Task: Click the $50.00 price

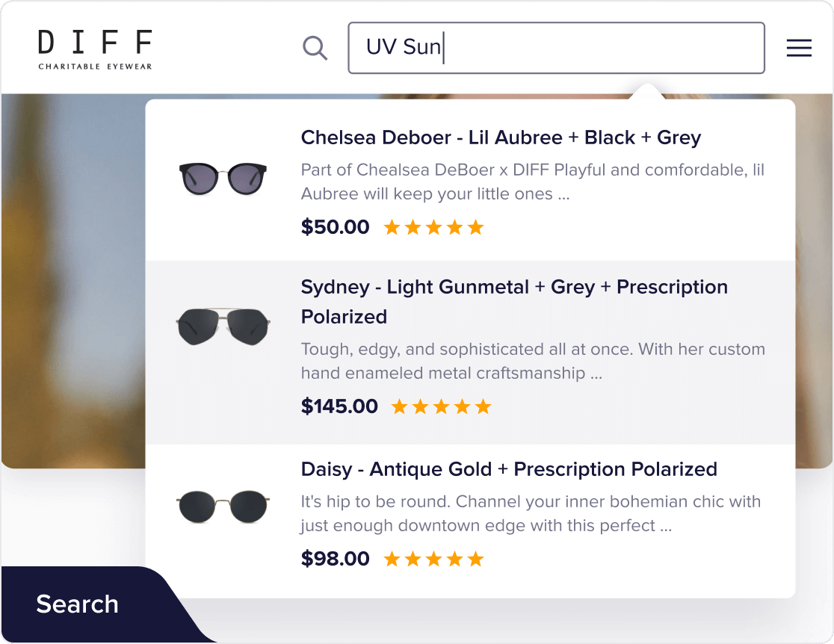Action: pos(335,227)
